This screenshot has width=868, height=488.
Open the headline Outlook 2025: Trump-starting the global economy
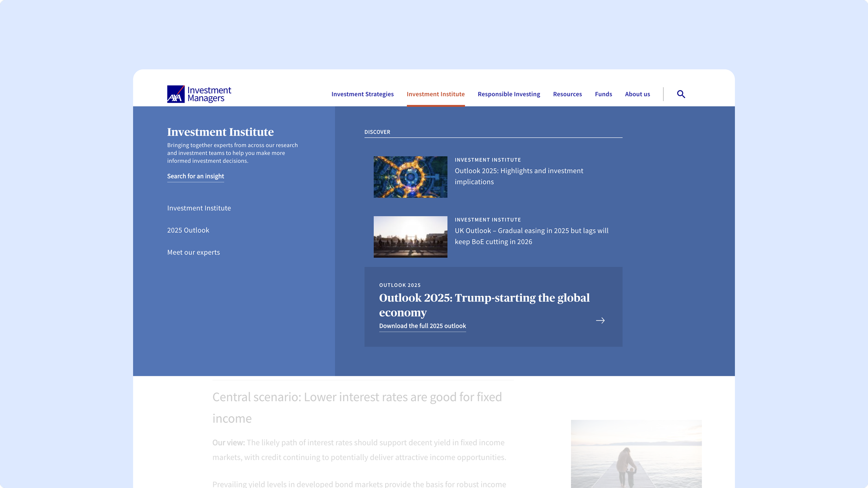[x=484, y=305]
